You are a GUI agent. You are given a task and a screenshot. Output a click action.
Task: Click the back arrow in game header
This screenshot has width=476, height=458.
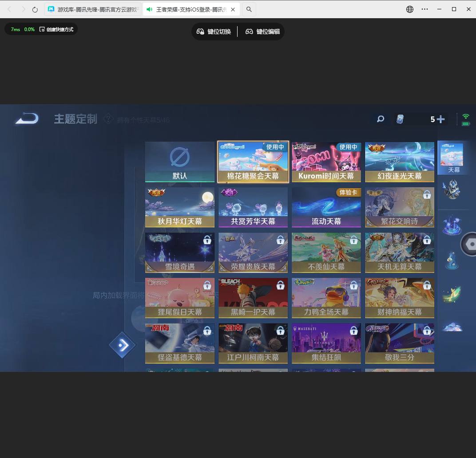pos(27,119)
